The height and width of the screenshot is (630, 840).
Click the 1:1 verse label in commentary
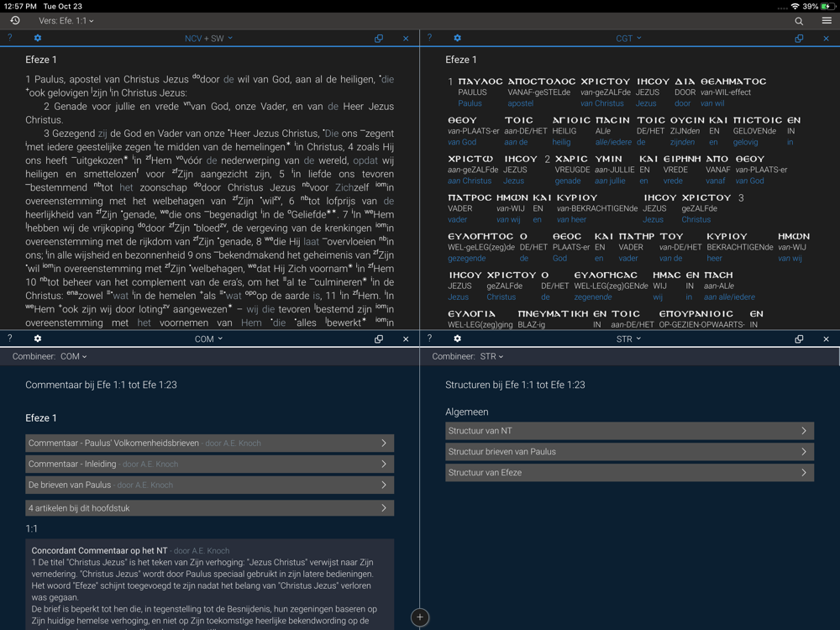point(31,528)
